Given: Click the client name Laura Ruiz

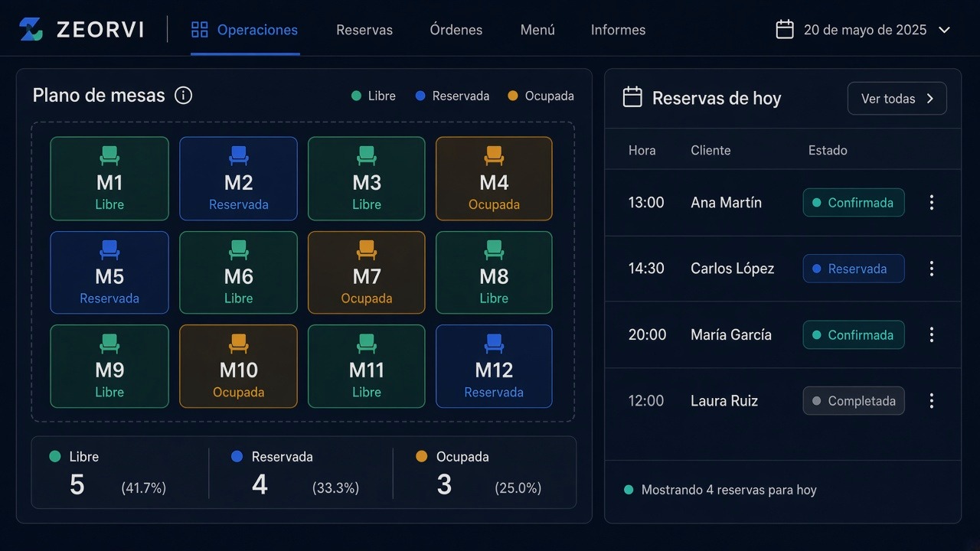Looking at the screenshot, I should tap(724, 400).
